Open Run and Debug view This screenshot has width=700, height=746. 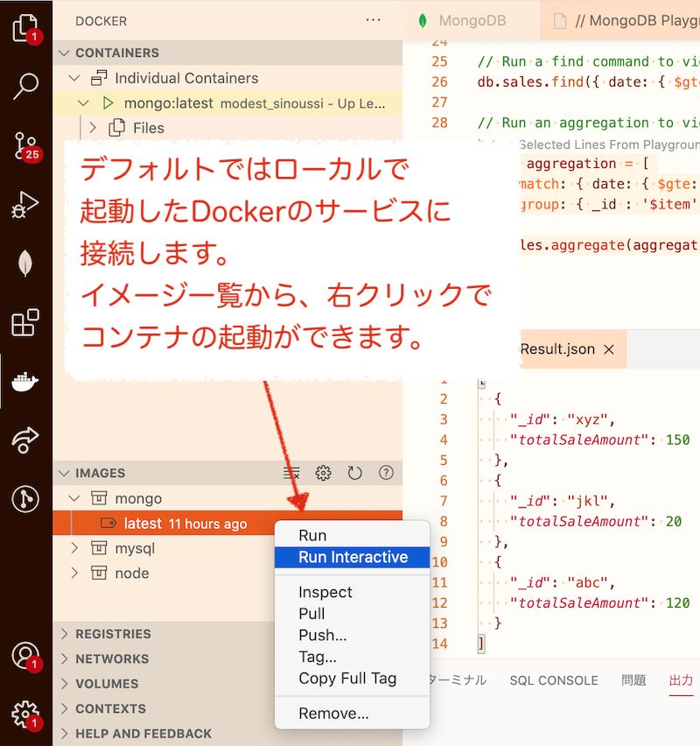pyautogui.click(x=25, y=204)
